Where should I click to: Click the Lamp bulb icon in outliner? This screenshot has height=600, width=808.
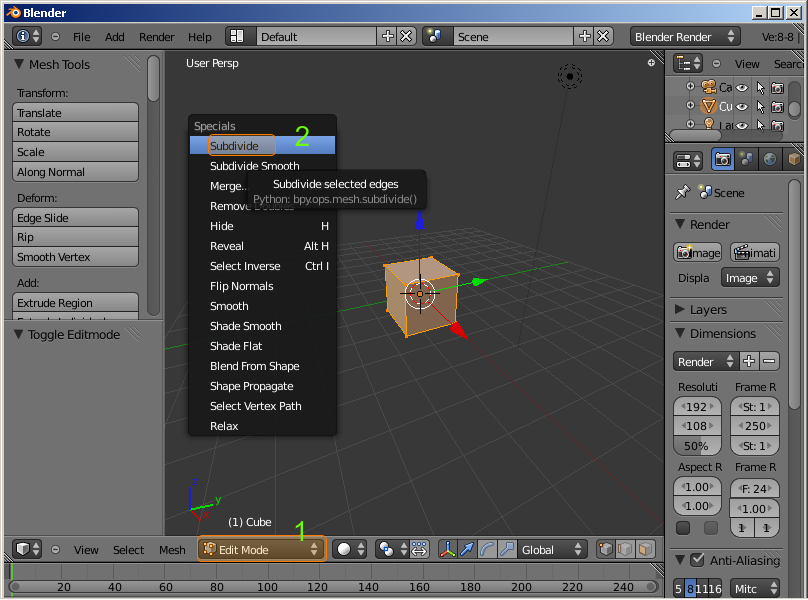[709, 124]
